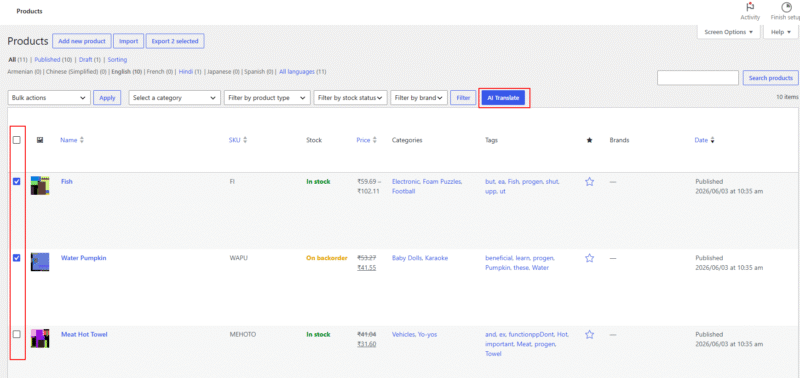Open the Karaoke category link
800x378 pixels.
tap(437, 258)
